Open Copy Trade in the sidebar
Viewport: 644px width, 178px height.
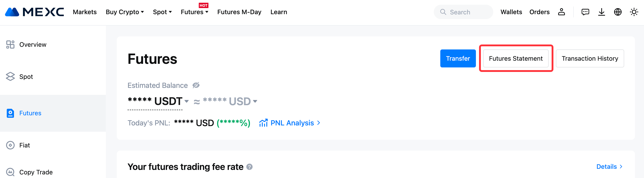36,172
